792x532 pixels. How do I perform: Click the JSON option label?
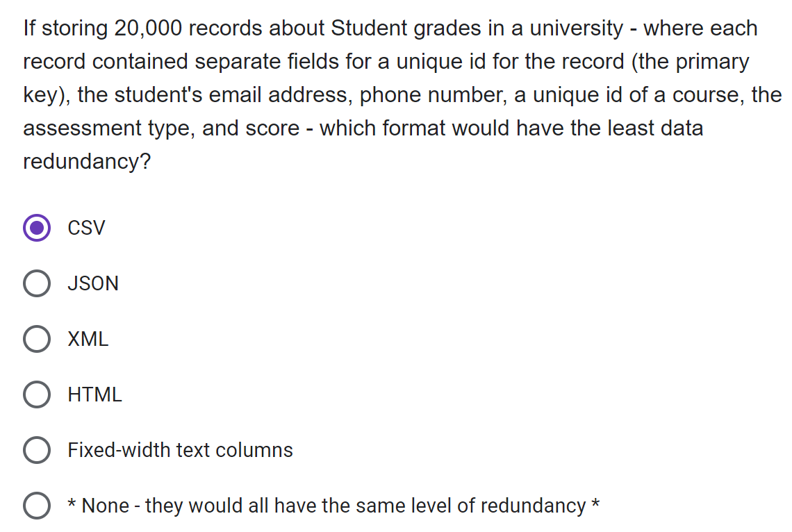[x=93, y=283]
